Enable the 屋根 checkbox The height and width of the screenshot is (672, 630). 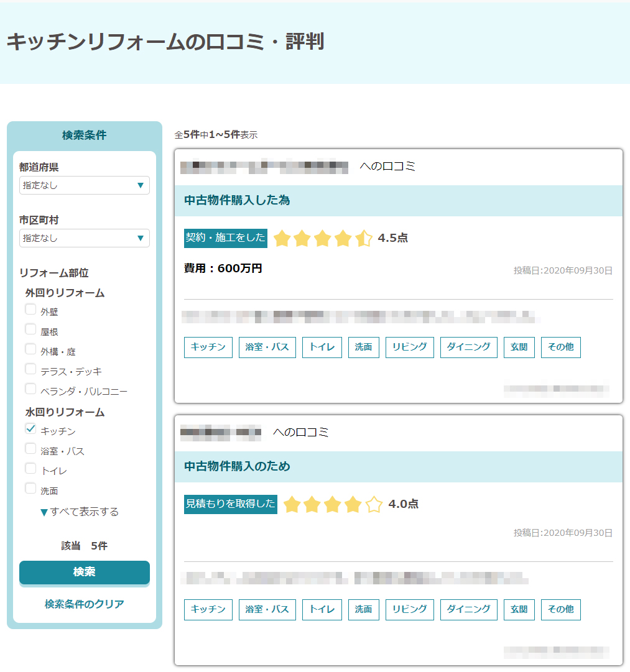point(30,329)
